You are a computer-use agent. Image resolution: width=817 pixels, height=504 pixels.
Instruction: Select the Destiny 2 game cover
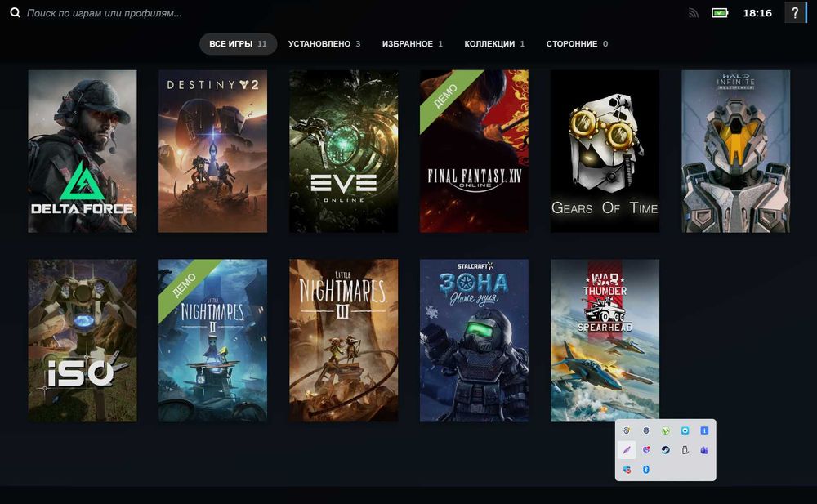point(212,151)
